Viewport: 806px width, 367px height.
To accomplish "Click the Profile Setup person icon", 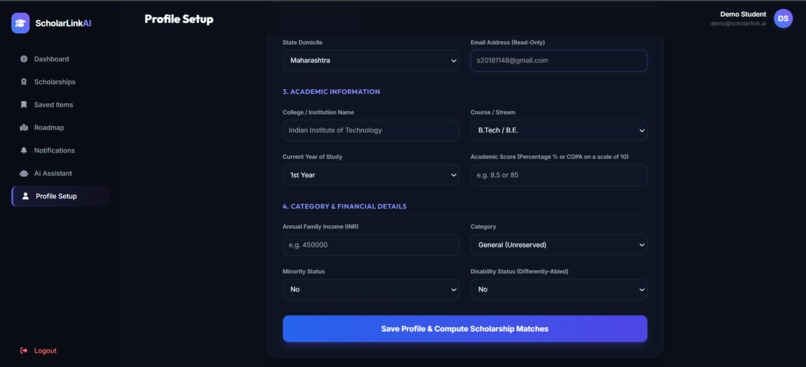I will point(25,196).
